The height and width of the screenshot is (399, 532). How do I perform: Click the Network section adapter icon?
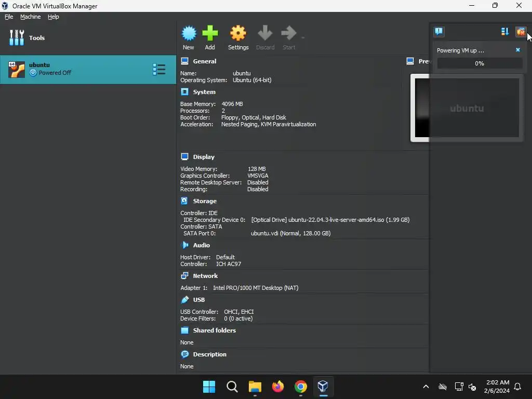[184, 275]
